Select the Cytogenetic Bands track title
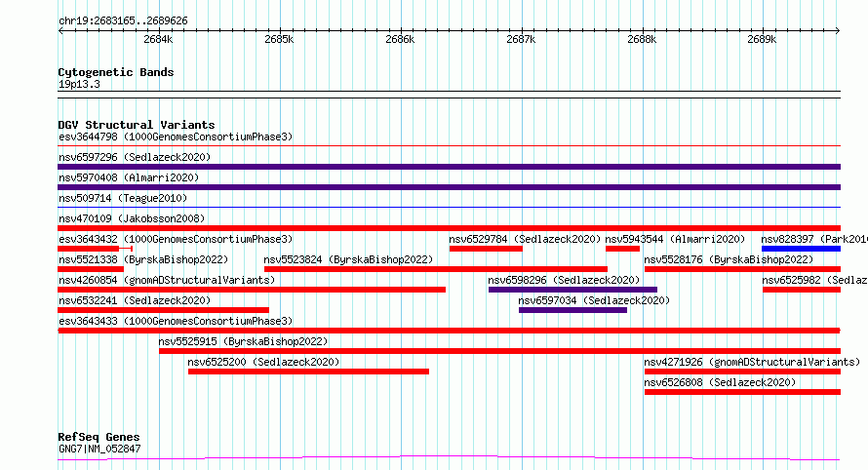868x470 pixels. pyautogui.click(x=116, y=72)
